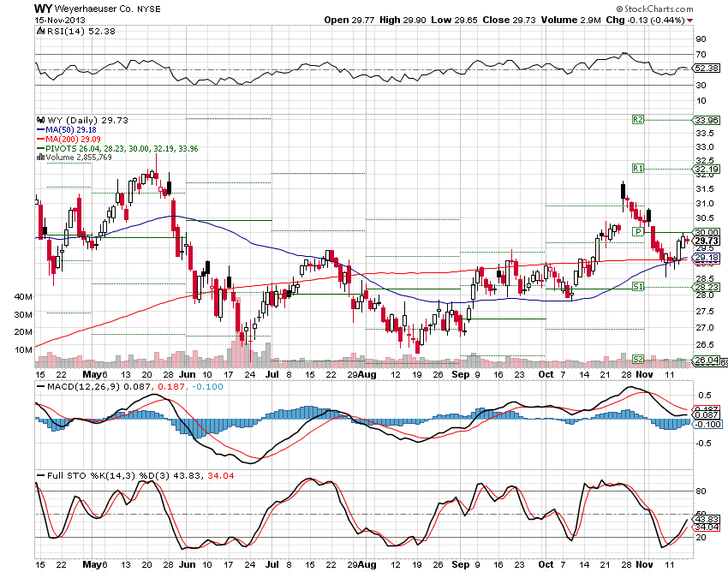Click the RSI indicator icon beside RSI(14)

pyautogui.click(x=40, y=31)
